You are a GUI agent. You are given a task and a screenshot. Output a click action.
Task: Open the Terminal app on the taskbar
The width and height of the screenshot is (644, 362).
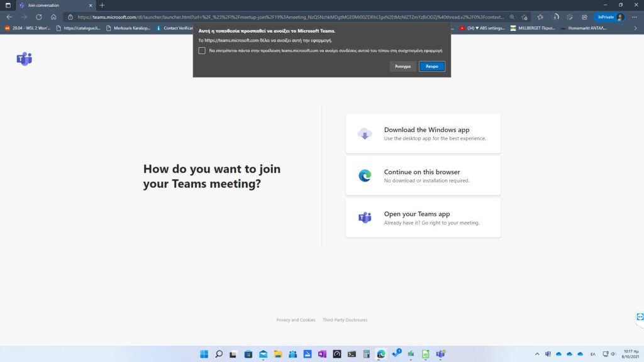352,354
